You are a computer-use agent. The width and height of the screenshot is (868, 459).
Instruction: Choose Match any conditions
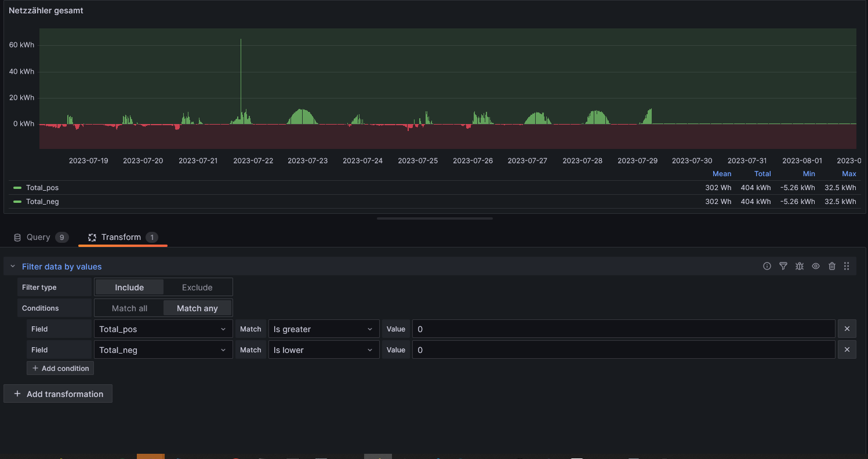click(197, 308)
